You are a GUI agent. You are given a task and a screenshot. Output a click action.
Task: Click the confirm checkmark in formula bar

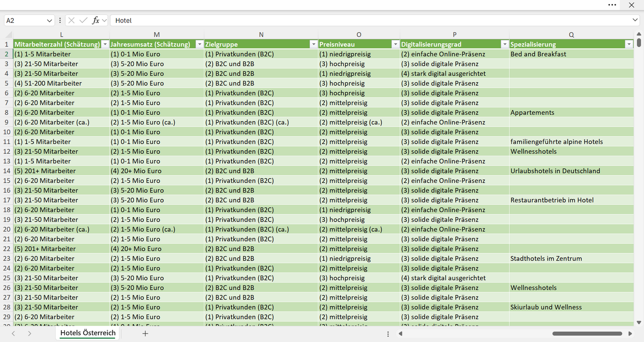83,21
